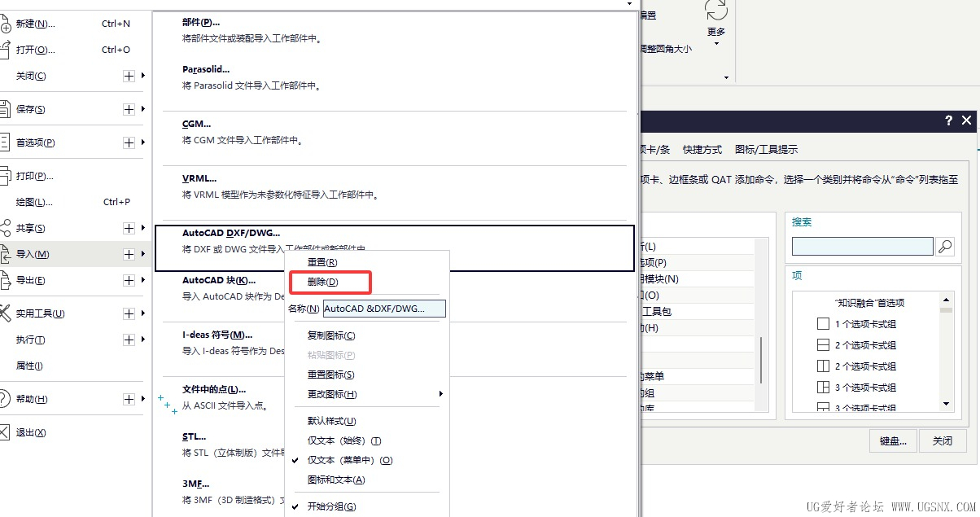
Task: Expand the plus box beside 帮助(H)
Action: coord(129,399)
